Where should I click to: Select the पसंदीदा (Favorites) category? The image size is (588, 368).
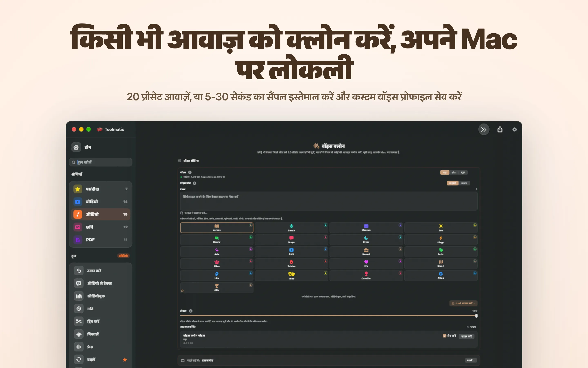click(x=101, y=189)
